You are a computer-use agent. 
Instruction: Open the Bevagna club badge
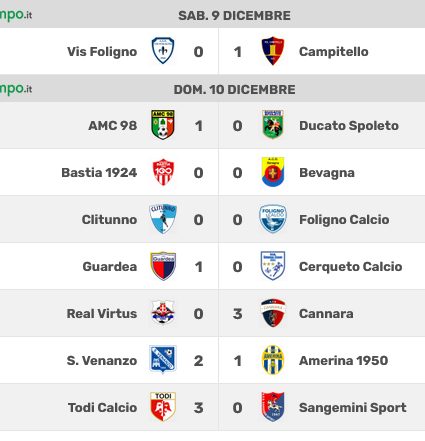tap(273, 172)
